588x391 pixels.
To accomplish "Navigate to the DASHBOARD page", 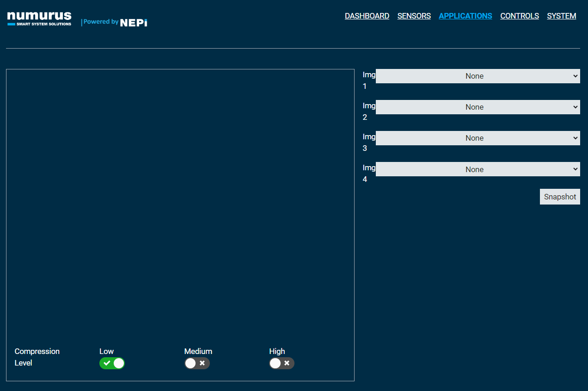I will pos(367,16).
